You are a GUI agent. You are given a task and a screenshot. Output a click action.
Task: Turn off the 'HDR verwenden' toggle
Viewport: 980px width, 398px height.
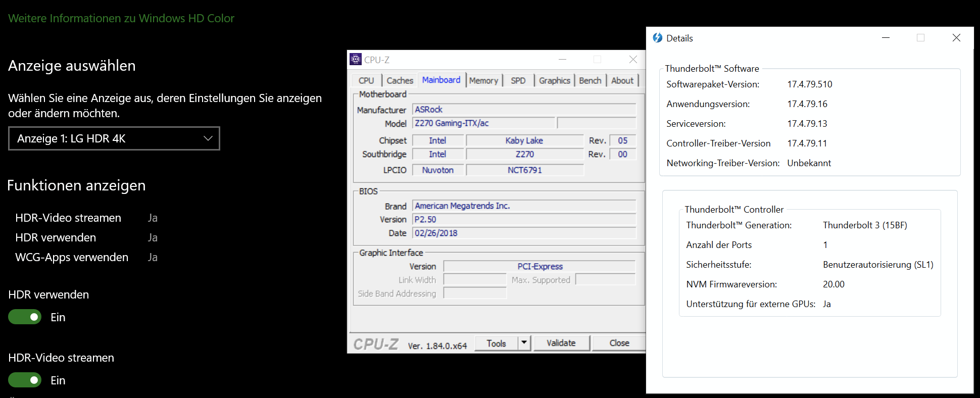click(x=25, y=317)
